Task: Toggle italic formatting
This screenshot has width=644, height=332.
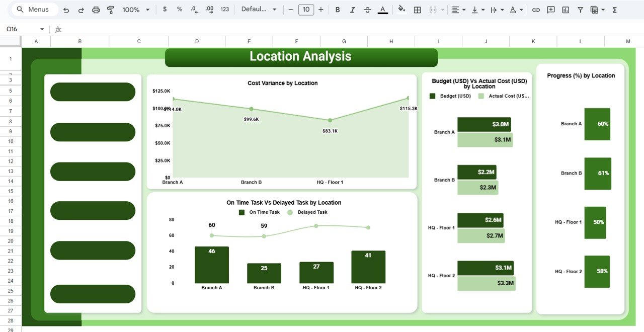Action: pos(352,10)
